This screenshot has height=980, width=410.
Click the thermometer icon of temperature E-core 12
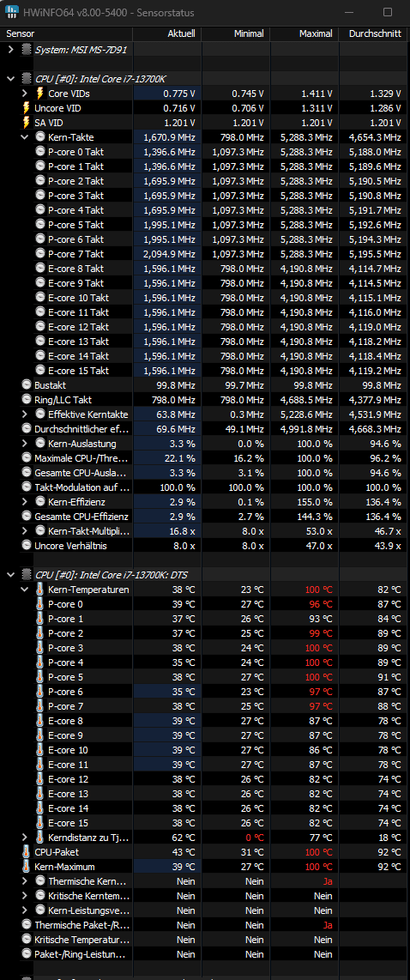click(x=40, y=778)
